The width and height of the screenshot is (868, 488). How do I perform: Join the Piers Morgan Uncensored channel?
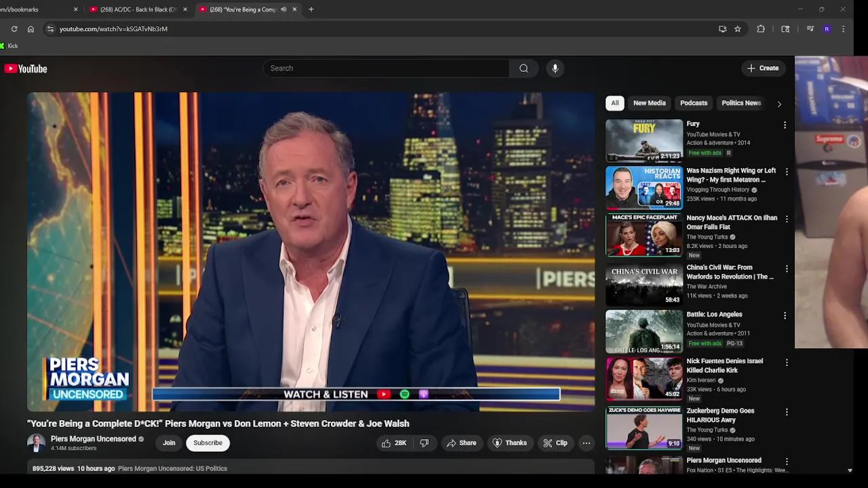pyautogui.click(x=169, y=443)
